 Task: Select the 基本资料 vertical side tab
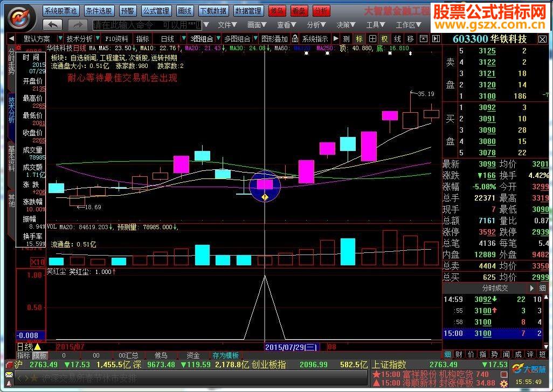pyautogui.click(x=12, y=158)
